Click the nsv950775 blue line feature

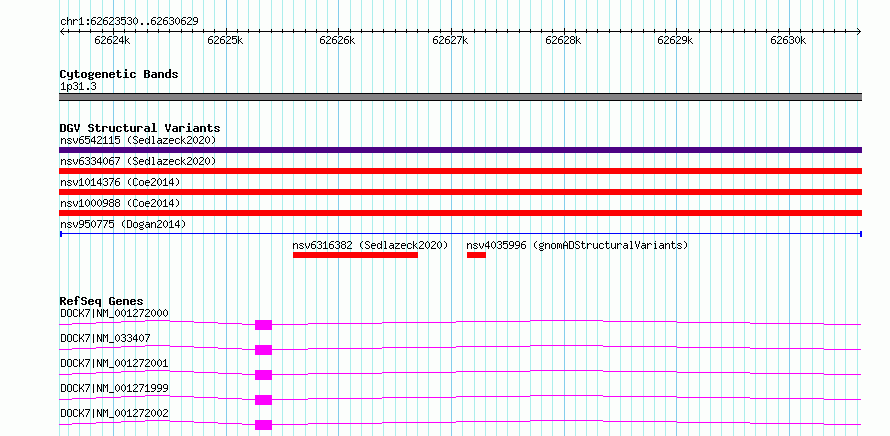coord(460,234)
